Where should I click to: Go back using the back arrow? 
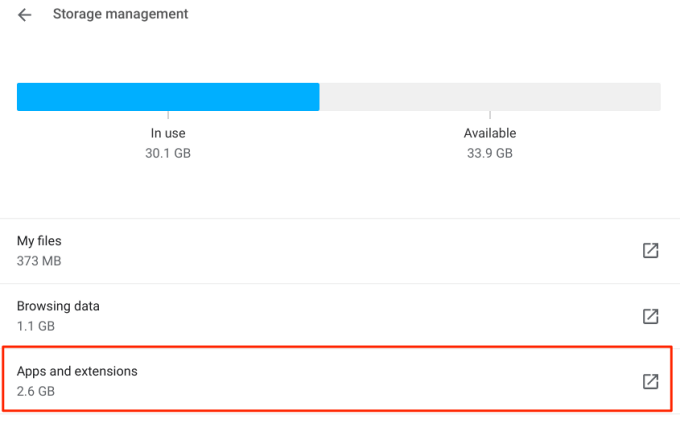coord(25,15)
